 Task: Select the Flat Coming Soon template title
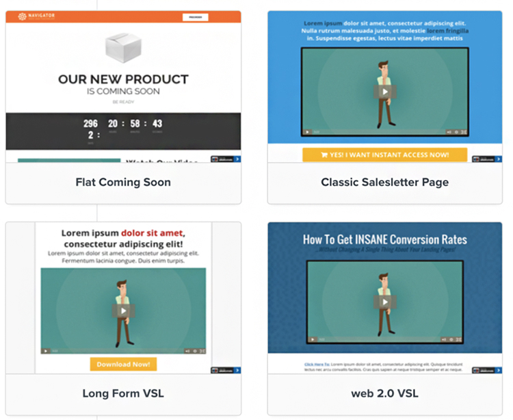pyautogui.click(x=123, y=183)
